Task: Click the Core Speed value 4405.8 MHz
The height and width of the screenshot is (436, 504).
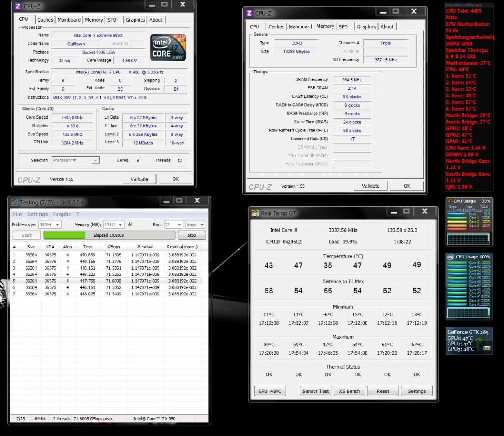Action: click(72, 117)
